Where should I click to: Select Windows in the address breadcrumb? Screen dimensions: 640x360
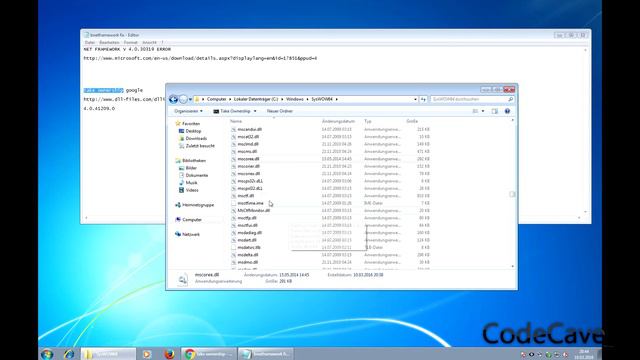[295, 99]
